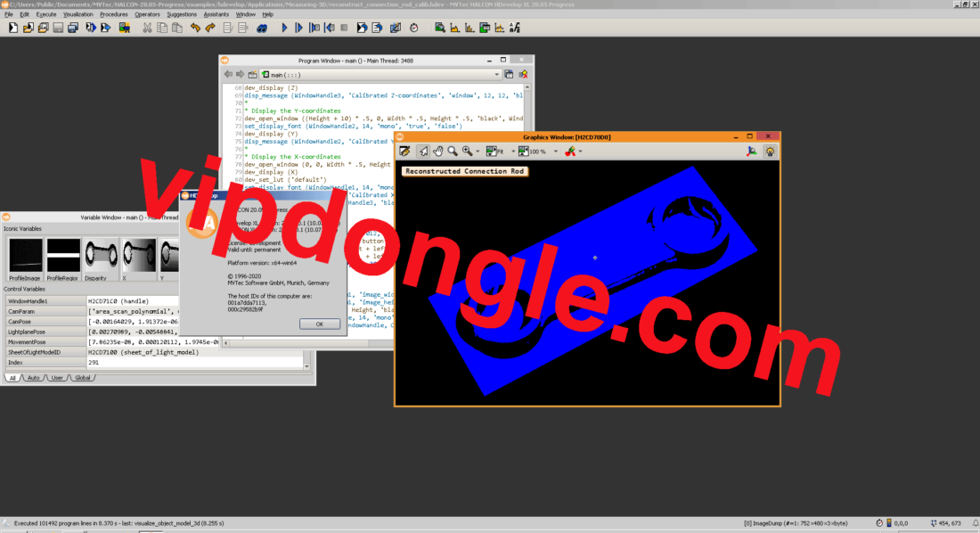The image size is (980, 533).
Task: Stop program execution via toolbar icon
Action: coord(342,28)
